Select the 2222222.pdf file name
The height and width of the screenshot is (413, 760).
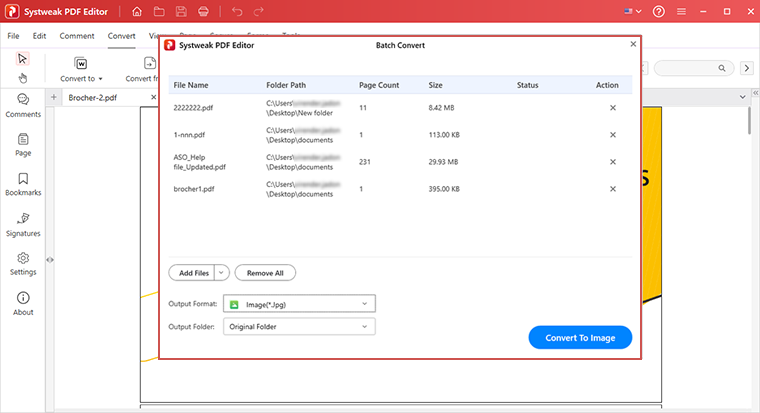pos(193,108)
